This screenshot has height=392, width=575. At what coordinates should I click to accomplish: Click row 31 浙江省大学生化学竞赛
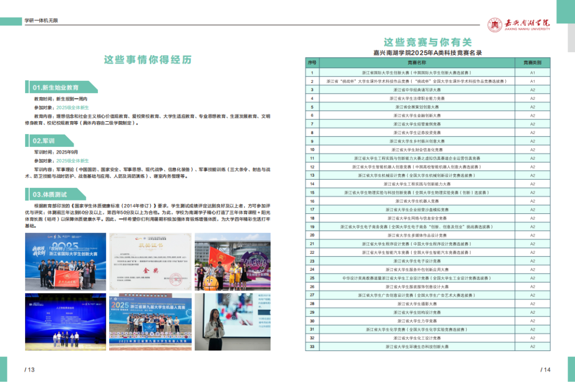click(428, 329)
